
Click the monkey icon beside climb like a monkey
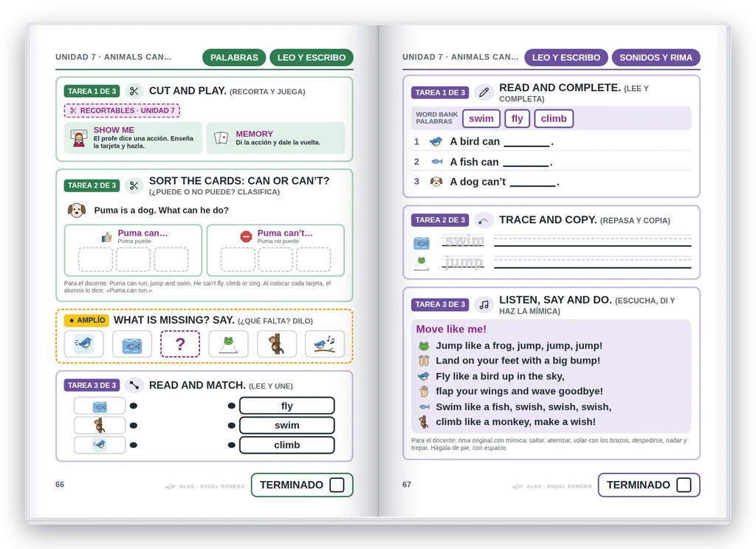424,422
